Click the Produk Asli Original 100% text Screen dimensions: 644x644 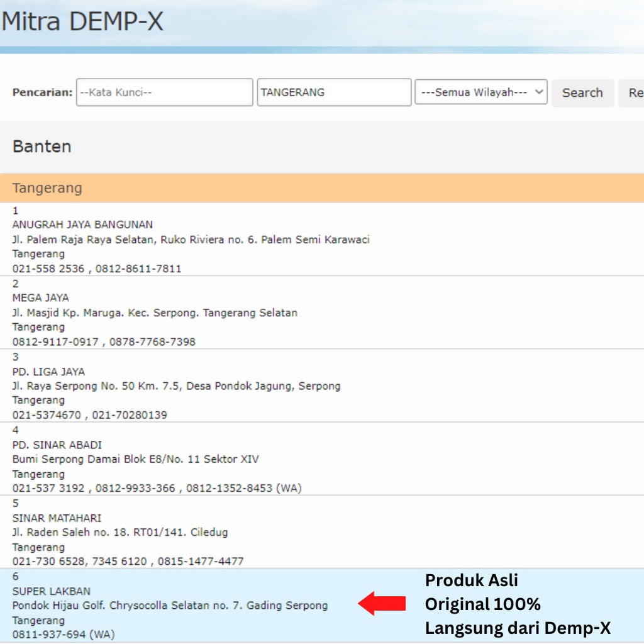[482, 592]
